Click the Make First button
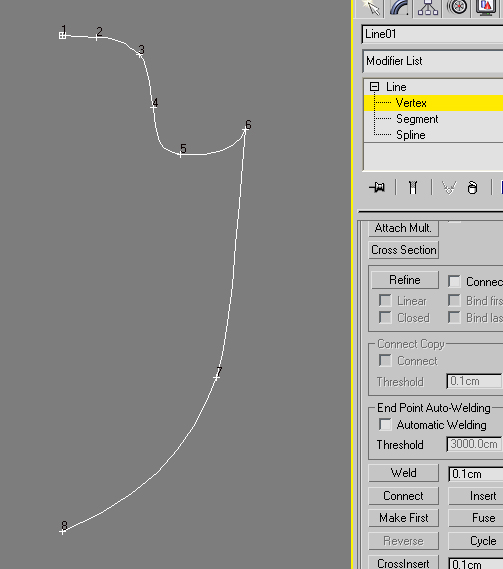Screen dimensions: 503x569 (x=403, y=518)
